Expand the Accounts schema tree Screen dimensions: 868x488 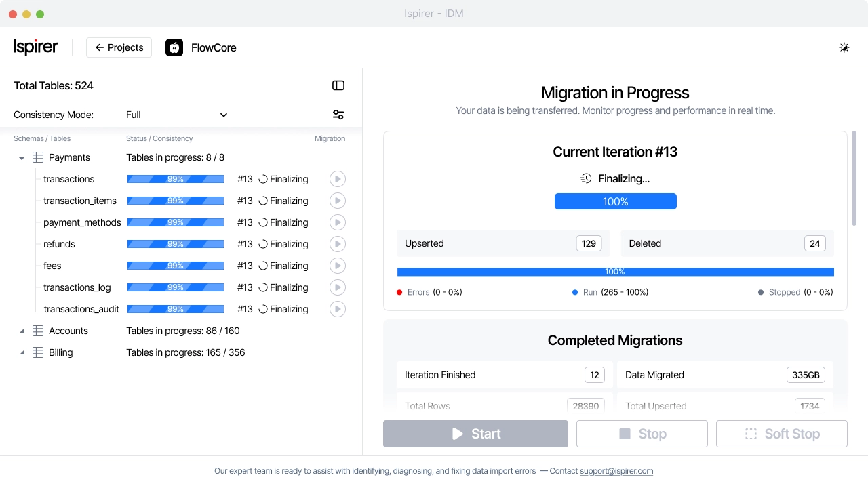(x=21, y=331)
